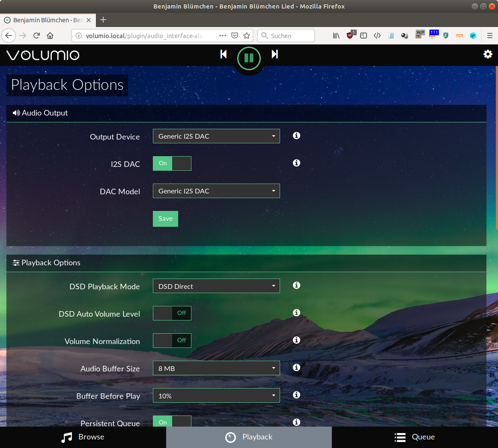Image resolution: width=498 pixels, height=448 pixels.
Task: Select the Benjamin Blümchen browser tab
Action: (x=48, y=20)
